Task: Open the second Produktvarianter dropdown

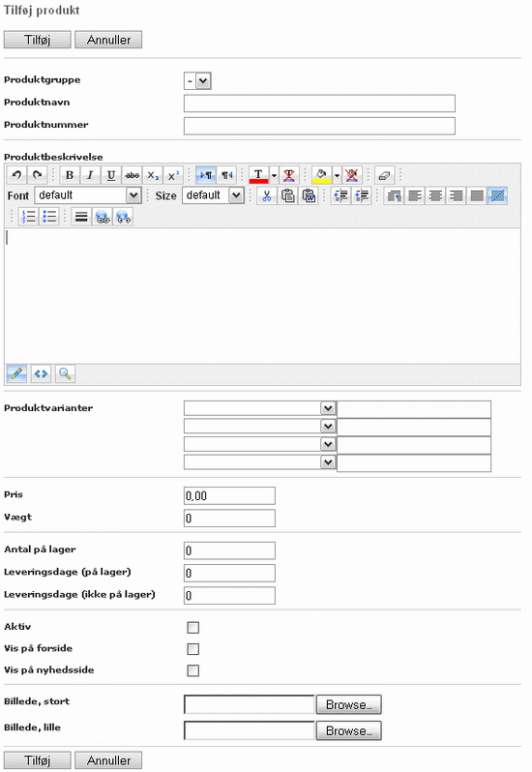Action: [x=260, y=426]
